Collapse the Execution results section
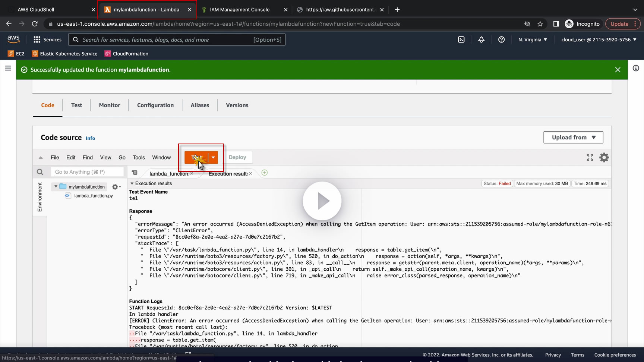Viewport: 644px width, 362px height. [132, 183]
